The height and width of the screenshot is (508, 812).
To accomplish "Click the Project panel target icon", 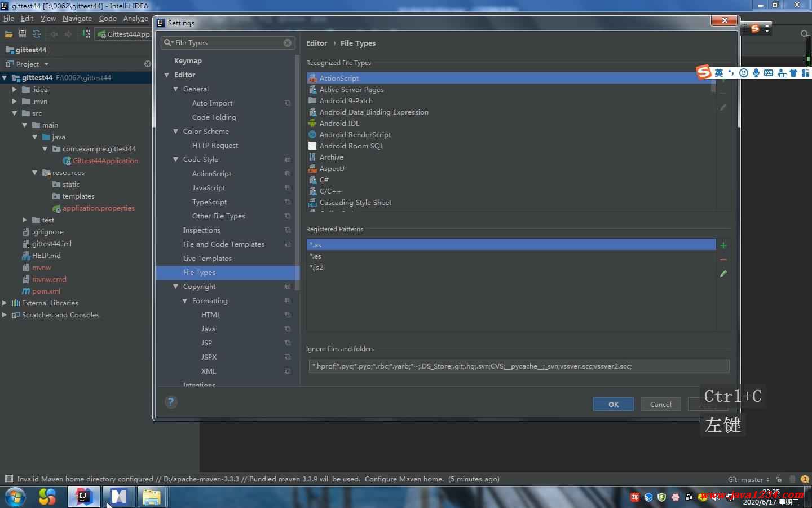I will point(148,64).
